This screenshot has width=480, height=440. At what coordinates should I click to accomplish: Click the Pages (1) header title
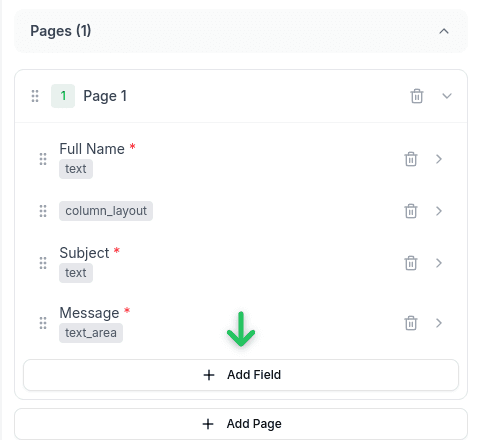click(x=61, y=31)
